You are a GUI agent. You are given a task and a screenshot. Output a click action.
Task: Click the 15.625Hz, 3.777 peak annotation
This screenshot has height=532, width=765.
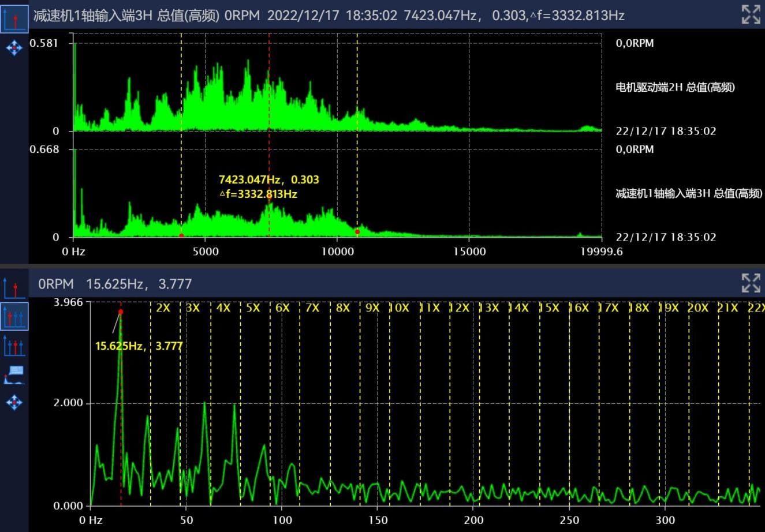click(139, 346)
